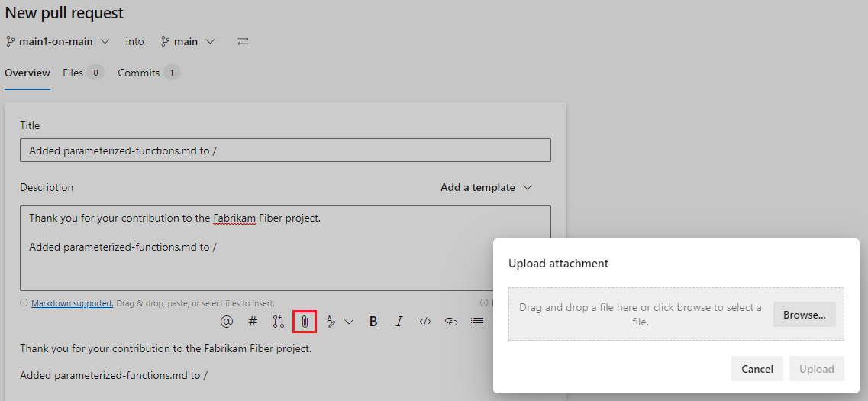Insert a pull request reference icon
868x401 pixels.
[278, 322]
